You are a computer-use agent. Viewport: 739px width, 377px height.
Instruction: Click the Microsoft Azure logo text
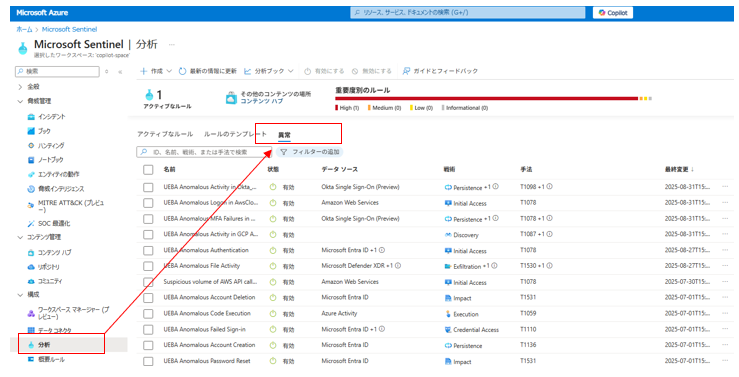tap(42, 13)
